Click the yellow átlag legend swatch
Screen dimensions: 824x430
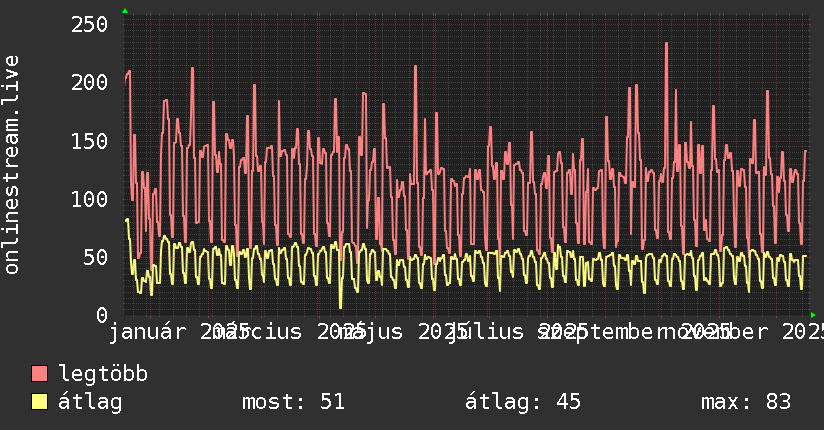[x=39, y=401]
